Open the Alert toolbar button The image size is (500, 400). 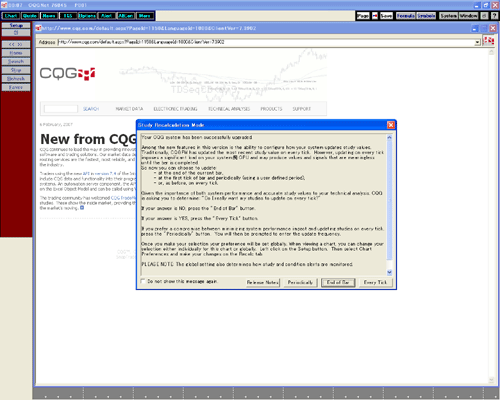click(x=106, y=16)
